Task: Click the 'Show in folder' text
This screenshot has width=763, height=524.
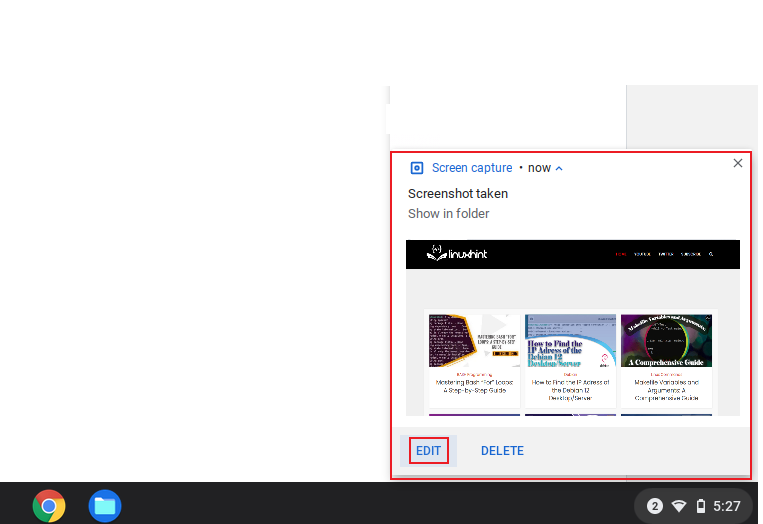Action: [x=448, y=214]
